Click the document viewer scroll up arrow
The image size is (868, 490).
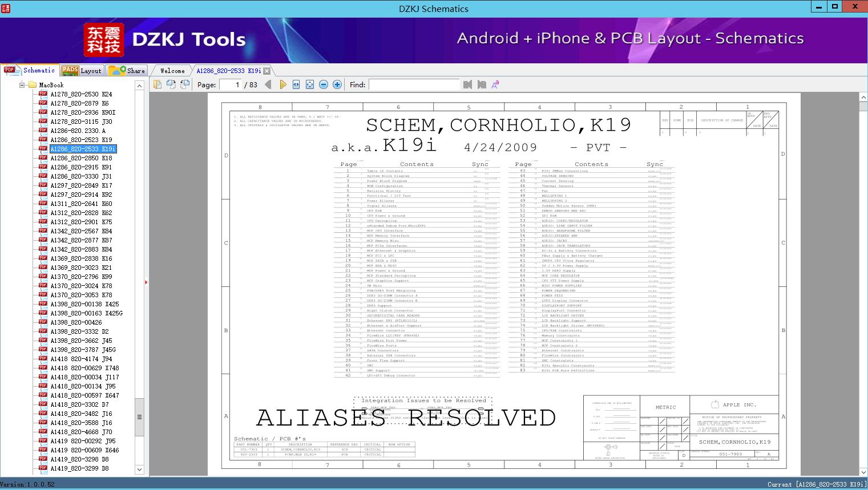tap(863, 98)
